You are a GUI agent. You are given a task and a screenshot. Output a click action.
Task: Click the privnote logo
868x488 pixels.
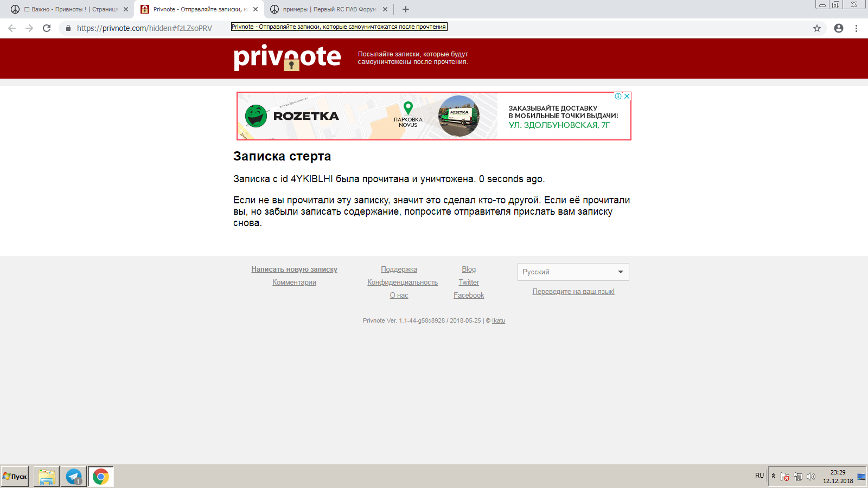pos(287,57)
